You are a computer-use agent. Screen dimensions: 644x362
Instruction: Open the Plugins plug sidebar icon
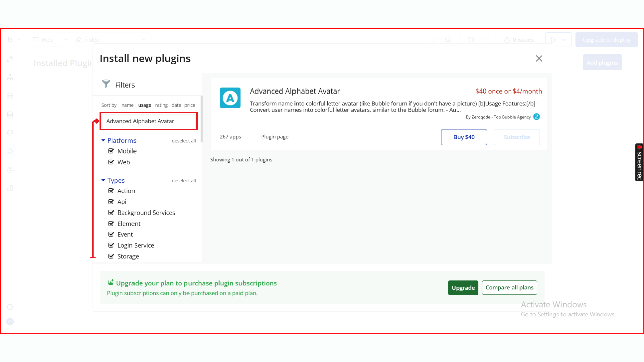tap(10, 151)
